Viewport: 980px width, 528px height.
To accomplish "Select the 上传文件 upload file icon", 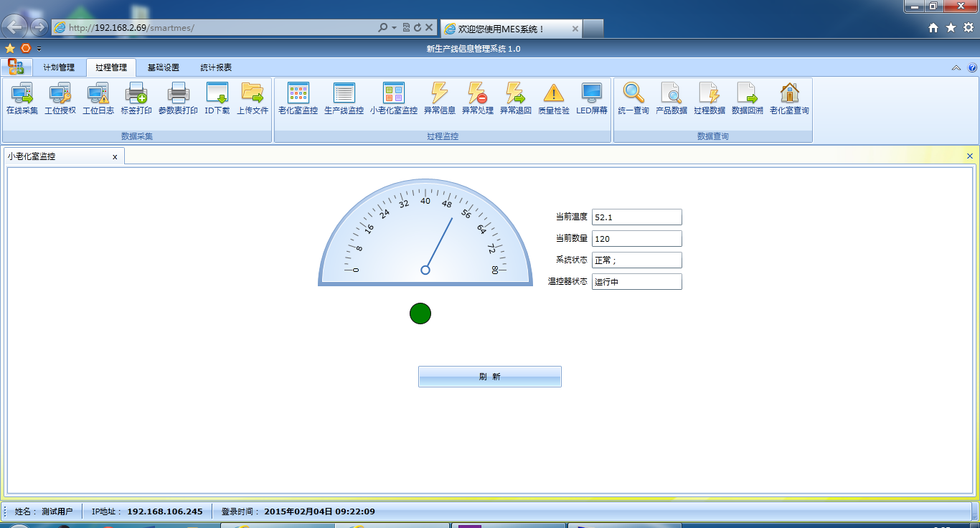I will (x=252, y=99).
